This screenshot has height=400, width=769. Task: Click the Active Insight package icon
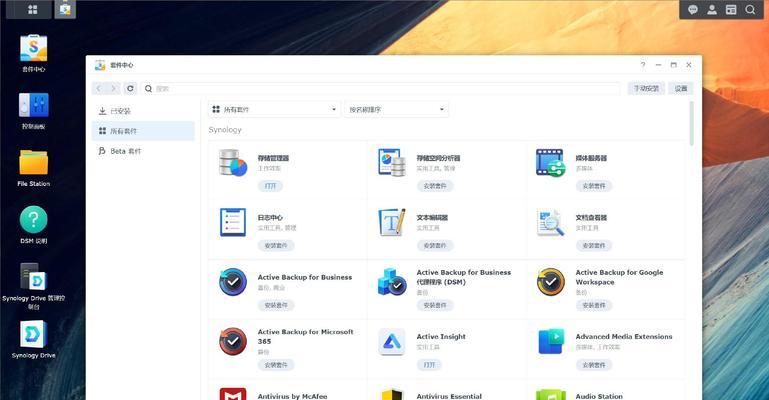[x=391, y=341]
